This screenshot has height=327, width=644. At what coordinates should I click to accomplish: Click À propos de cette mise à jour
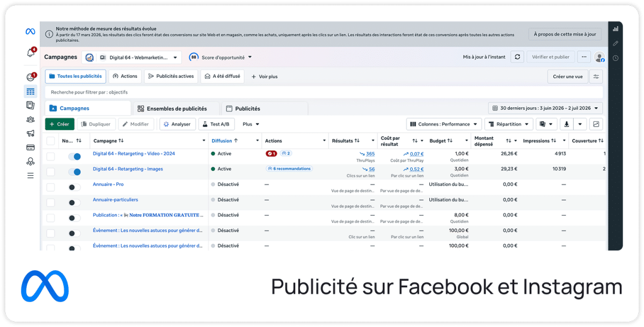click(565, 34)
